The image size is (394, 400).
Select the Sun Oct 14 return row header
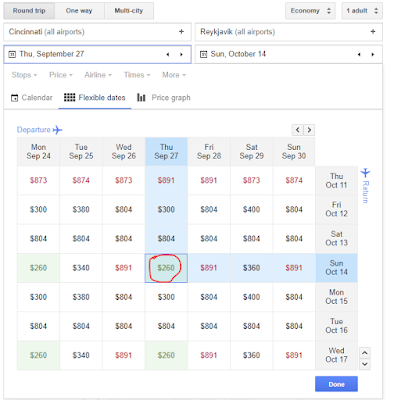[x=336, y=268]
